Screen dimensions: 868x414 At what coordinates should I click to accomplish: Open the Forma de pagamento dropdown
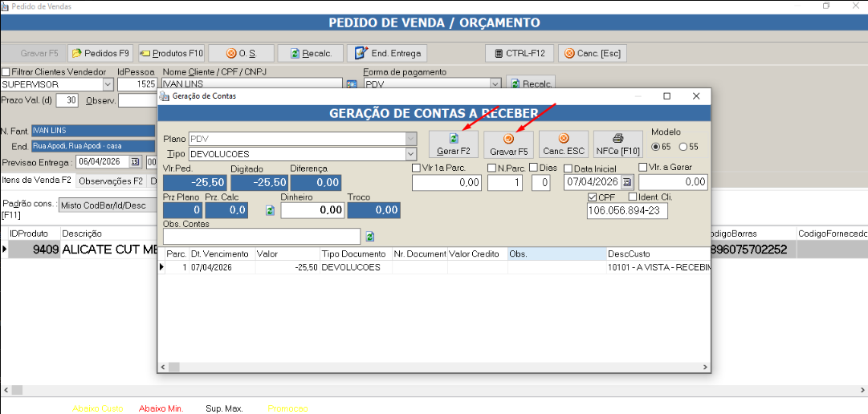(495, 83)
